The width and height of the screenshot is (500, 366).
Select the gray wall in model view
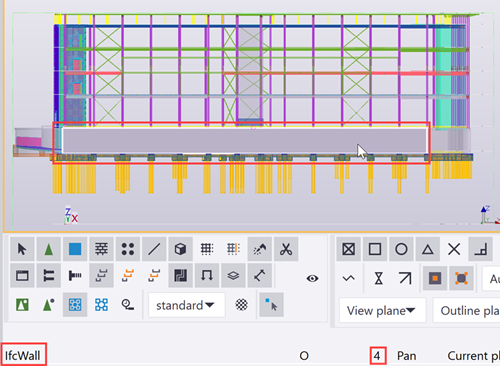pos(245,140)
